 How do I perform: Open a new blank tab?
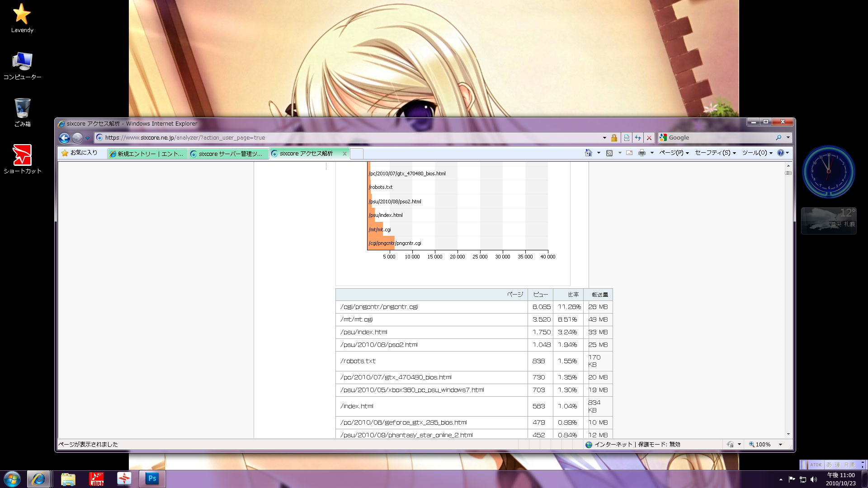pyautogui.click(x=357, y=154)
